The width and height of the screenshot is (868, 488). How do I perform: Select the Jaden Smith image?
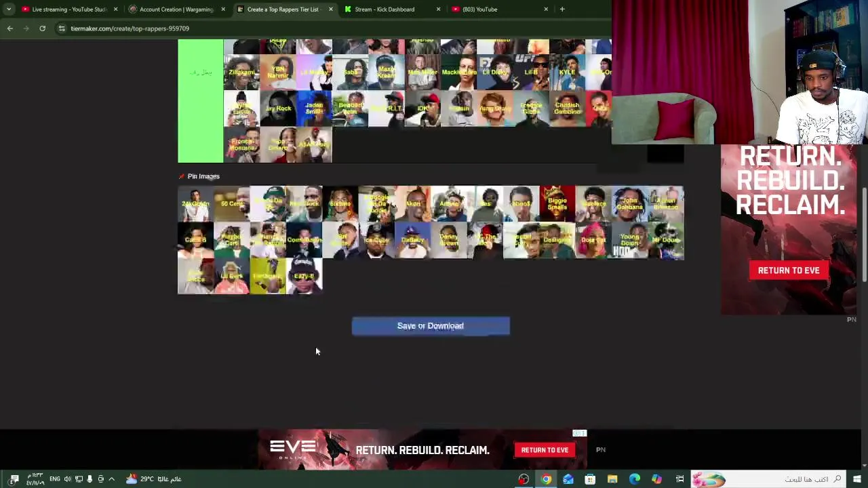coord(314,109)
